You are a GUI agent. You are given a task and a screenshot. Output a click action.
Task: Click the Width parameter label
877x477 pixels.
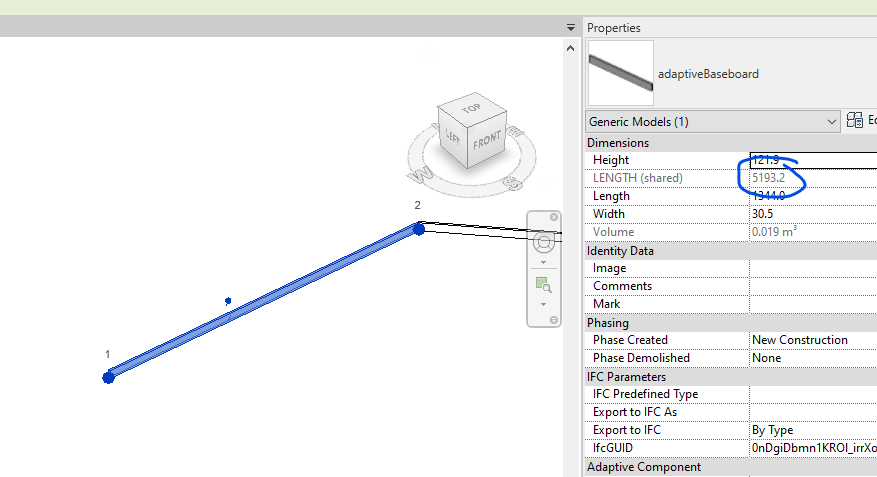point(609,214)
